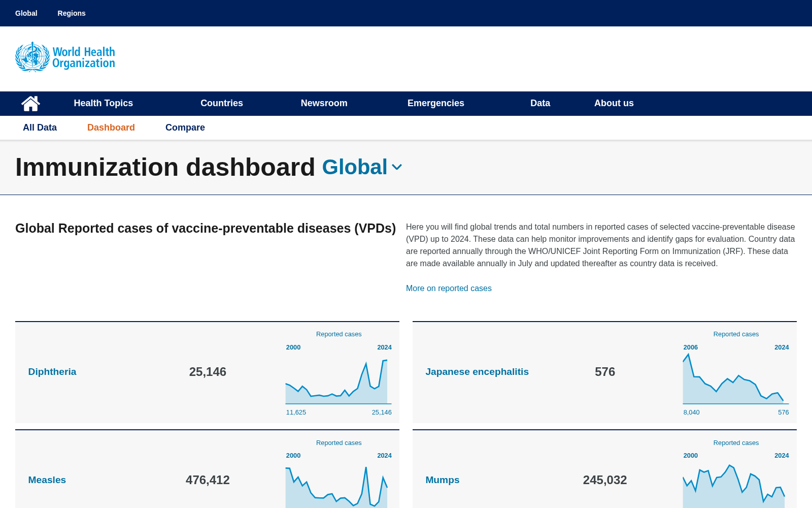
Task: Follow the More on reported cases link
Action: tap(449, 288)
